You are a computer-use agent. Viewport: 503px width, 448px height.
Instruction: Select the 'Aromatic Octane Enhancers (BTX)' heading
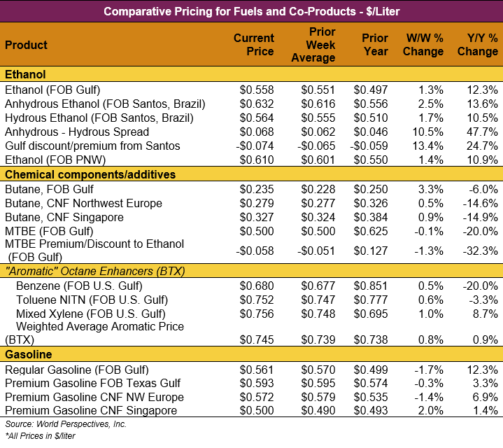[86, 271]
